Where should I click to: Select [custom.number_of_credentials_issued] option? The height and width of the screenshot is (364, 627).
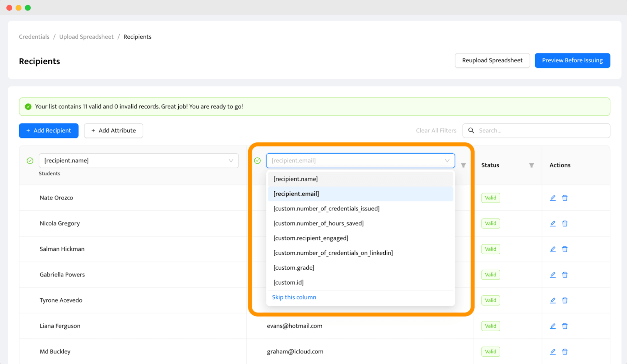(x=326, y=208)
